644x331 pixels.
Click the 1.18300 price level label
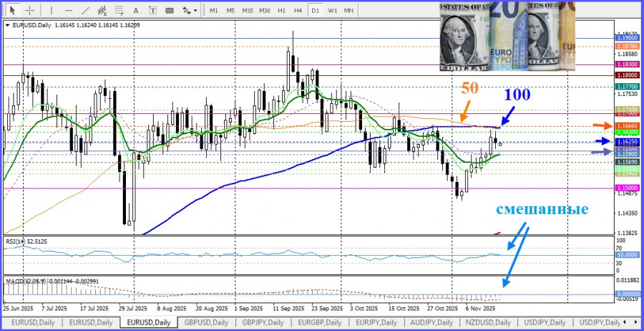(628, 64)
